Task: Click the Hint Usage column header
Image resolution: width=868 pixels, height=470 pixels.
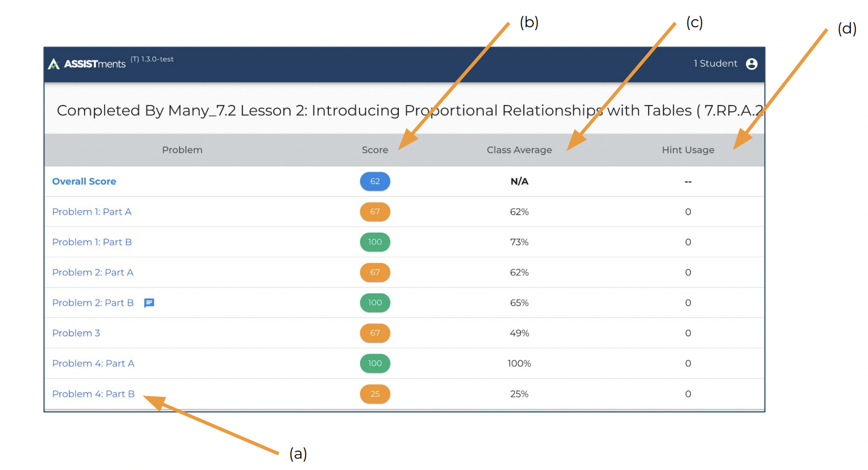Action: [688, 150]
